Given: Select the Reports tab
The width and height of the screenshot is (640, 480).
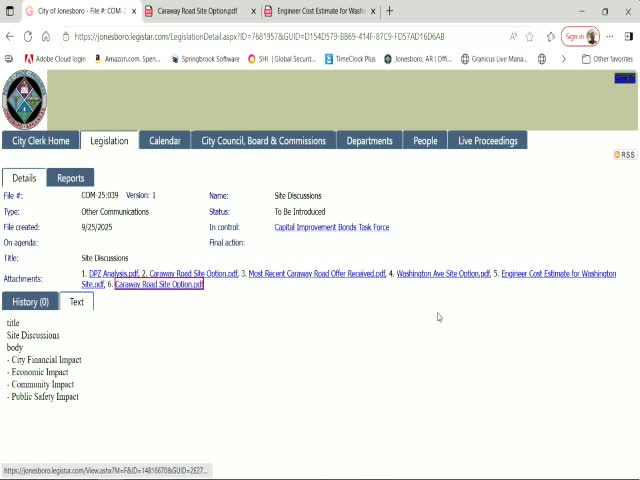Looking at the screenshot, I should pos(71,178).
